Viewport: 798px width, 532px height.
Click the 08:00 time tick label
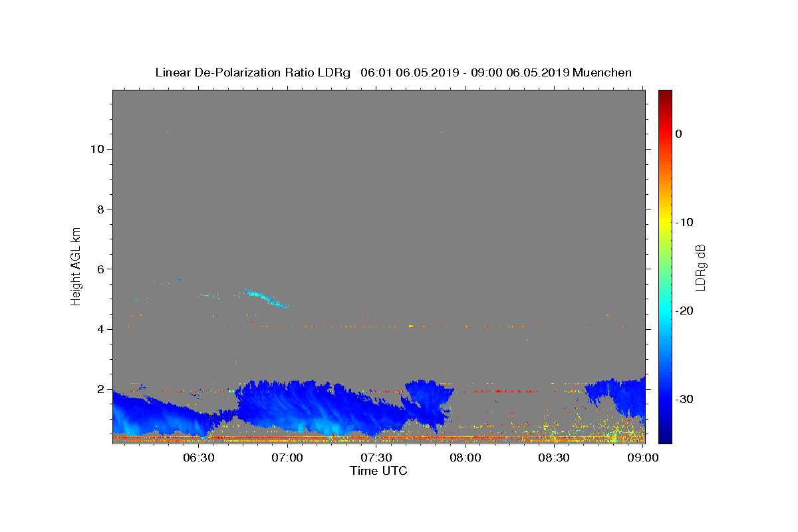coord(465,458)
